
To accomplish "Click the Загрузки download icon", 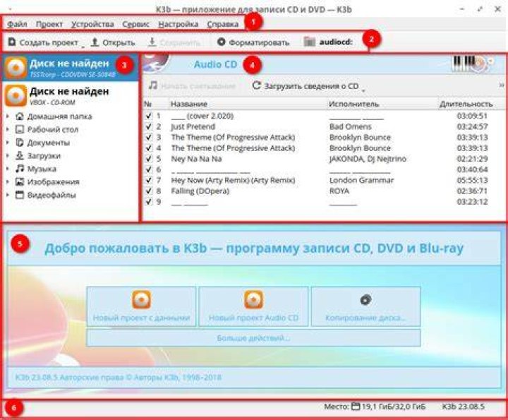I will [20, 155].
